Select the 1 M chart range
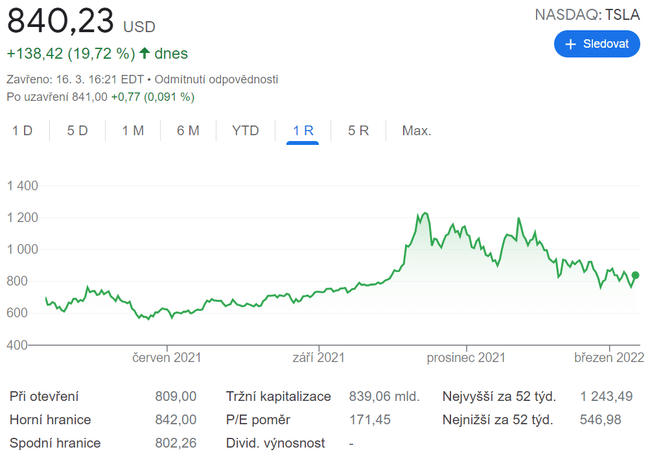Image resolution: width=650 pixels, height=459 pixels. click(132, 131)
